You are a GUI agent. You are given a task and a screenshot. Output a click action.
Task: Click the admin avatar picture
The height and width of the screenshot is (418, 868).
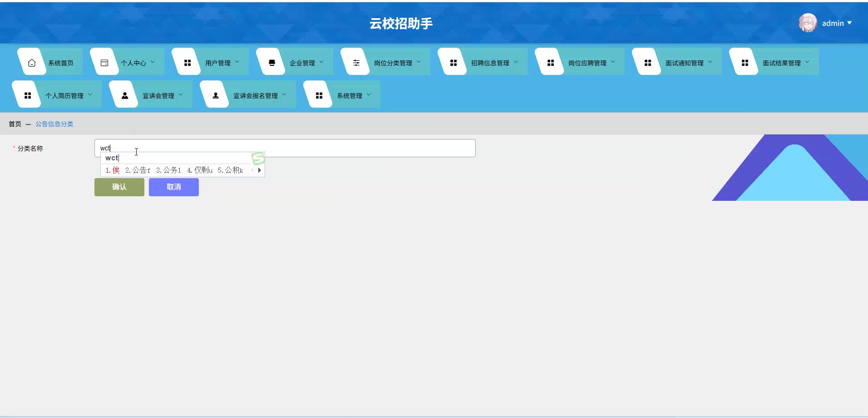click(808, 23)
